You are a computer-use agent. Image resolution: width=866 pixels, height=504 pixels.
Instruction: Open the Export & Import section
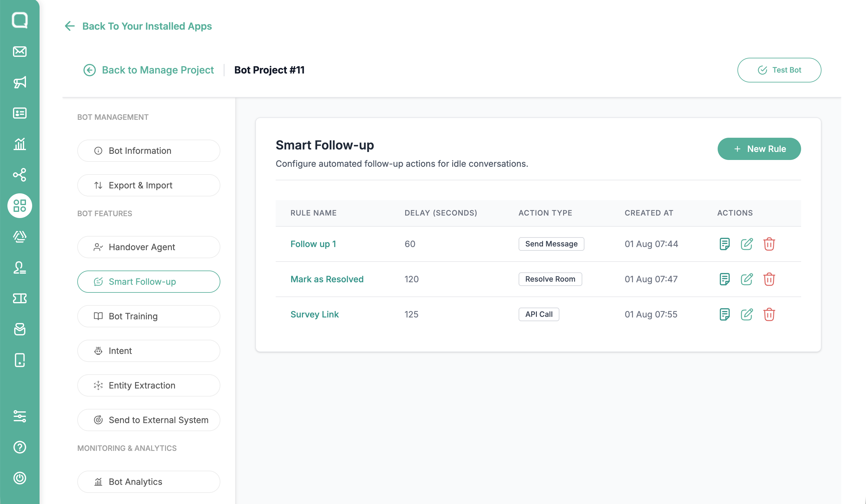tap(148, 185)
